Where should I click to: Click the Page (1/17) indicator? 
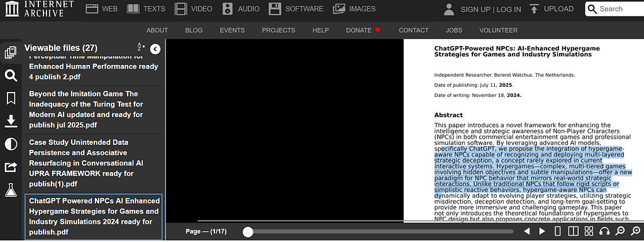(206, 232)
